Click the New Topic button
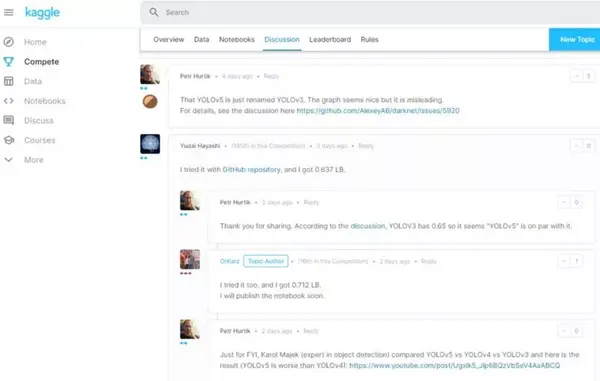Viewport: 600px width, 381px height. click(575, 39)
